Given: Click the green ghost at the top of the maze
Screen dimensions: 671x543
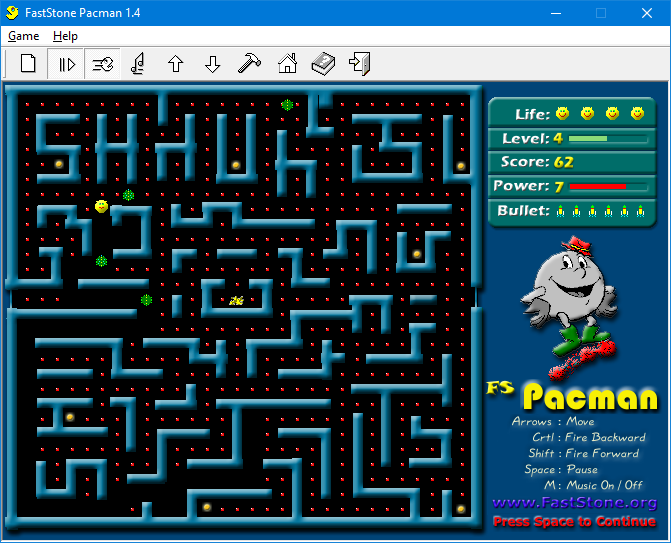Looking at the screenshot, I should pos(288,105).
